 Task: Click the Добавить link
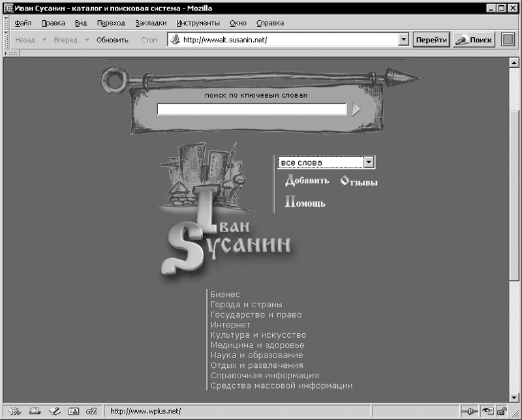[307, 181]
